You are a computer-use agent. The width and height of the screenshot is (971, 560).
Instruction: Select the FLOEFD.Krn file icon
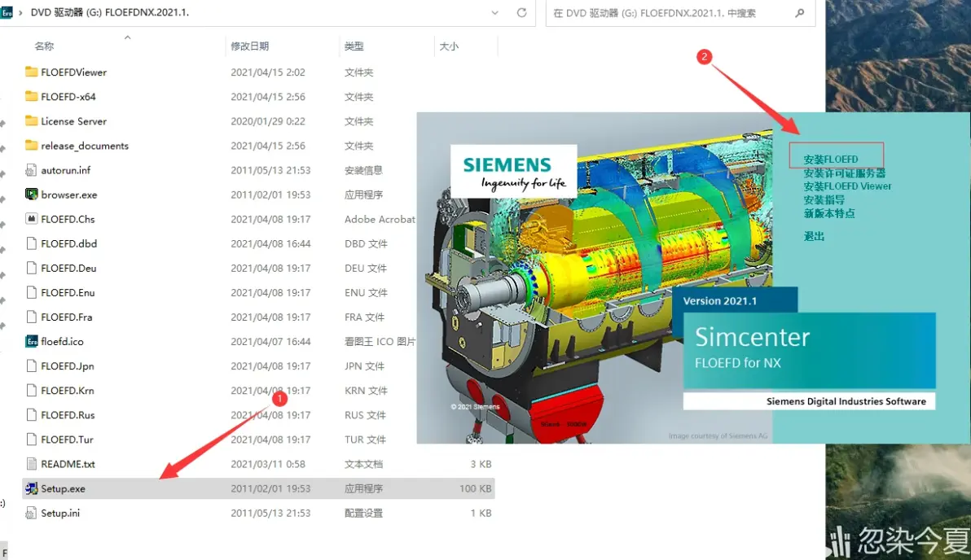32,391
